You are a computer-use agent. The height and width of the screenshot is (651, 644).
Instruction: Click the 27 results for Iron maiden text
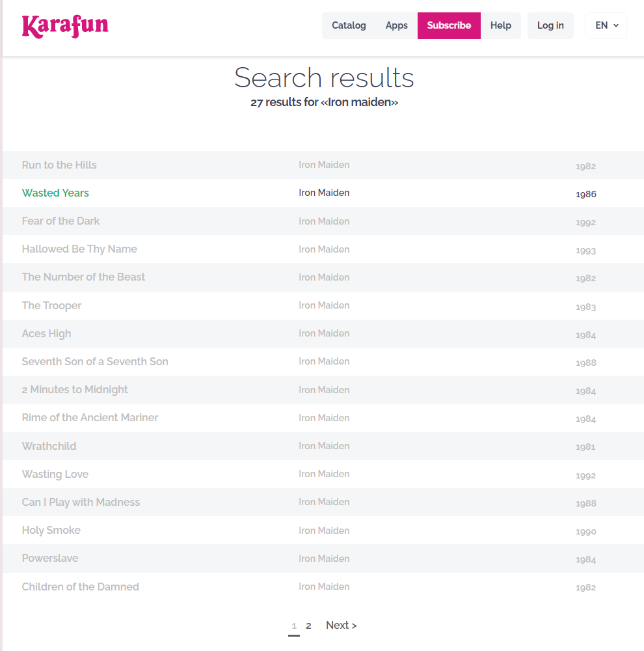[x=324, y=102]
